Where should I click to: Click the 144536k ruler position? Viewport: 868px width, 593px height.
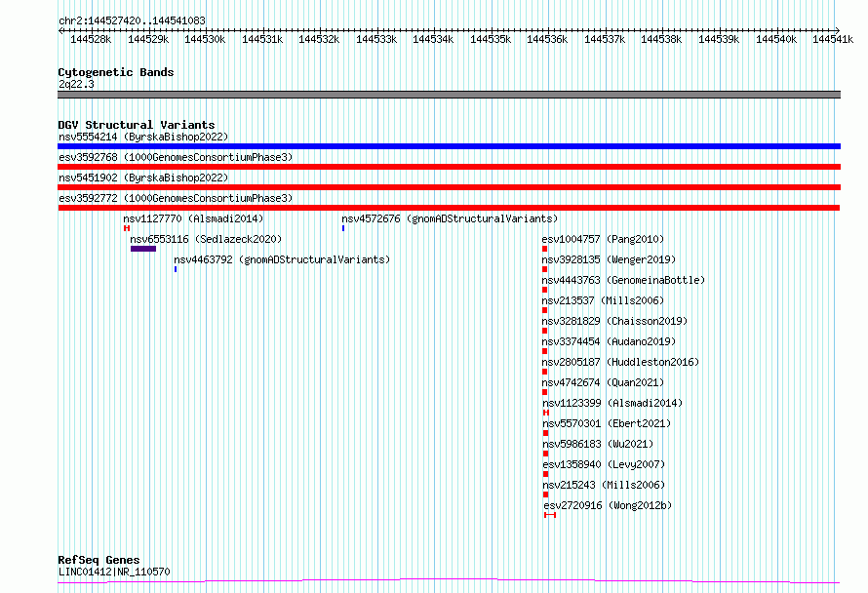pos(547,39)
